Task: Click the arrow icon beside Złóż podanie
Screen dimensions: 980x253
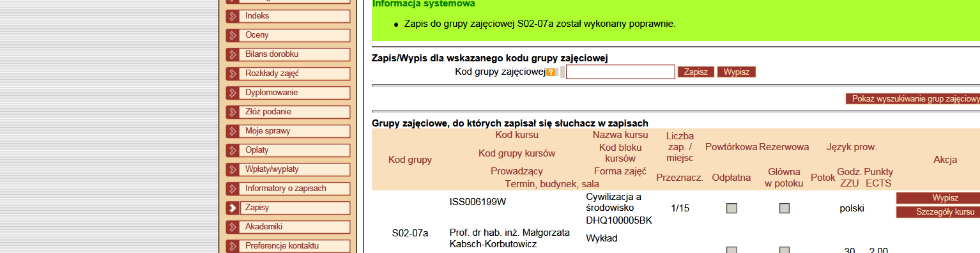Action: 233,112
